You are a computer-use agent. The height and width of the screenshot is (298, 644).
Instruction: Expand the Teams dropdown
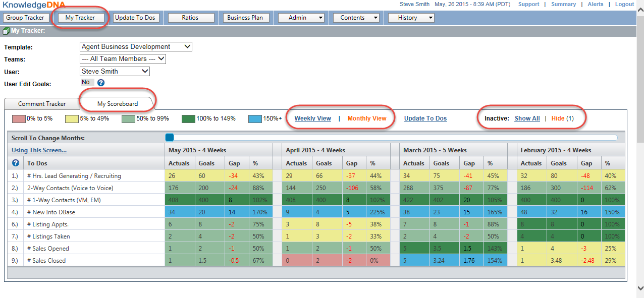point(123,59)
